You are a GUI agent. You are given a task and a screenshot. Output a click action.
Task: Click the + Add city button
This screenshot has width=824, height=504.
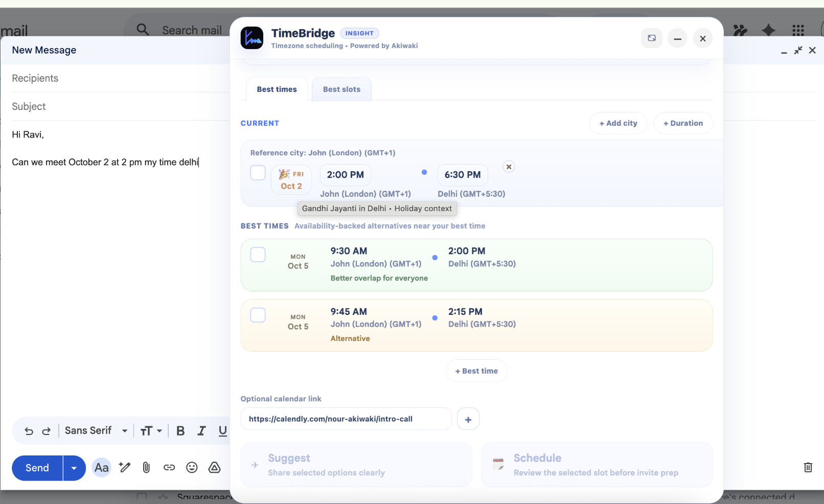(x=618, y=123)
